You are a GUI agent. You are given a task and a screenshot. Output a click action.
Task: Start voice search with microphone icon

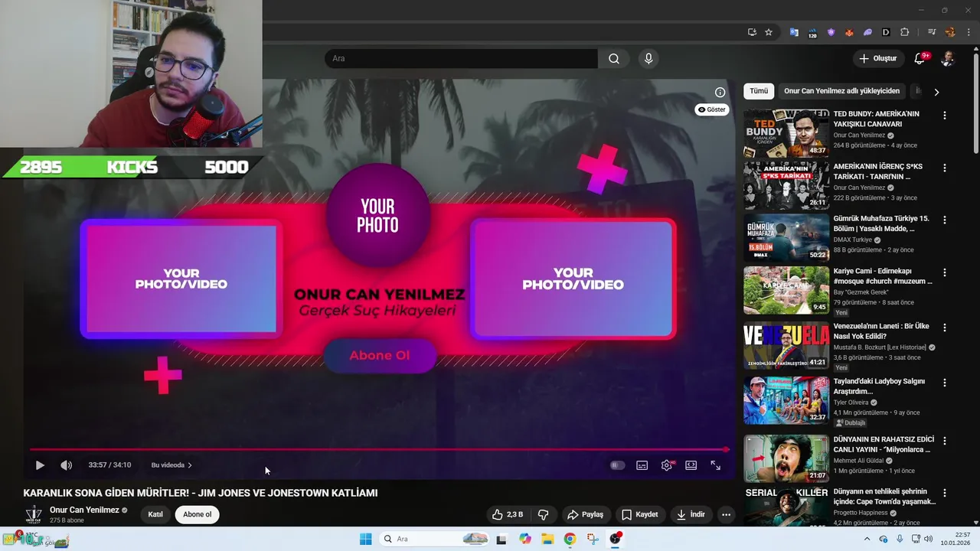point(648,59)
